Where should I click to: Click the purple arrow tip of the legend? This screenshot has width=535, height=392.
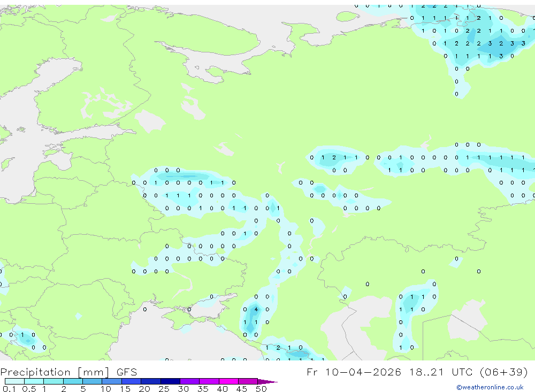point(268,381)
